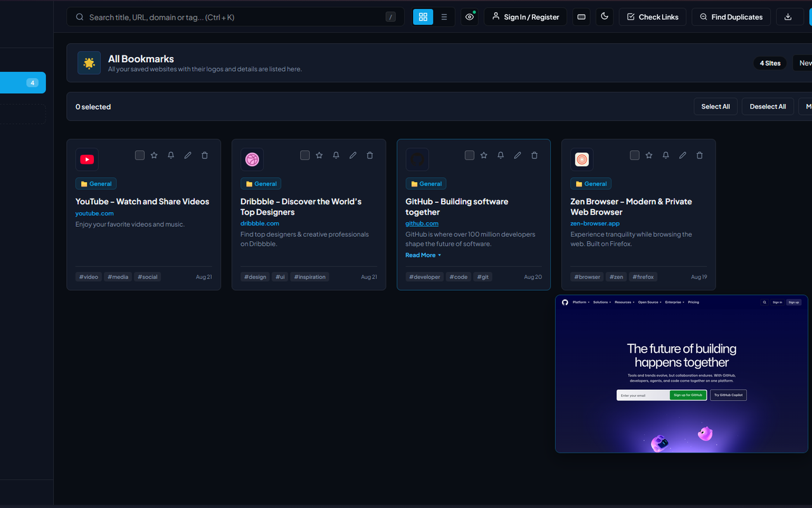Select the Dribbble bookmark checkbox
The height and width of the screenshot is (508, 812).
[x=304, y=155]
